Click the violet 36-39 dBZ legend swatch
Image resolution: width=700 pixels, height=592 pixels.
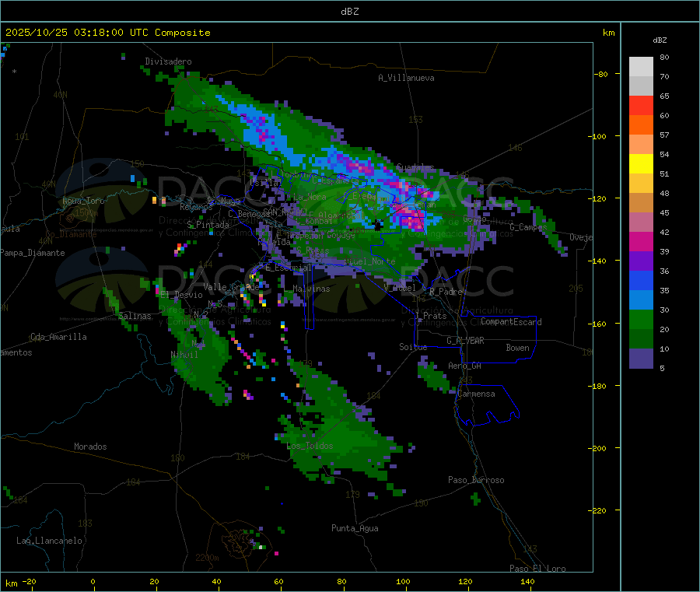point(641,261)
